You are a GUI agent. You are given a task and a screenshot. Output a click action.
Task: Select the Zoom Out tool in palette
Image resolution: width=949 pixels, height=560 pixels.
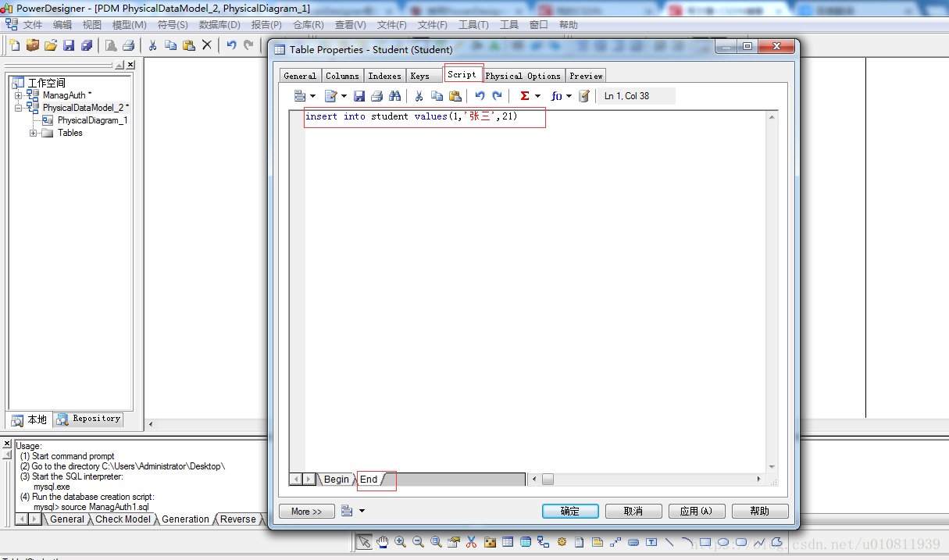coord(418,542)
